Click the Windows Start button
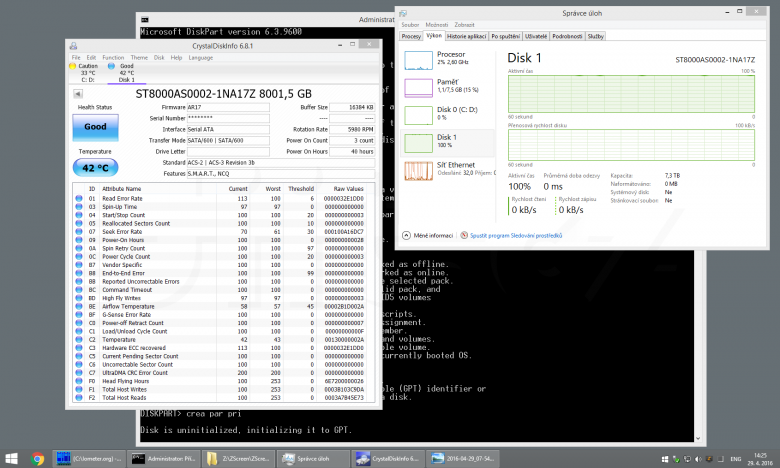The height and width of the screenshot is (468, 780). [11, 459]
